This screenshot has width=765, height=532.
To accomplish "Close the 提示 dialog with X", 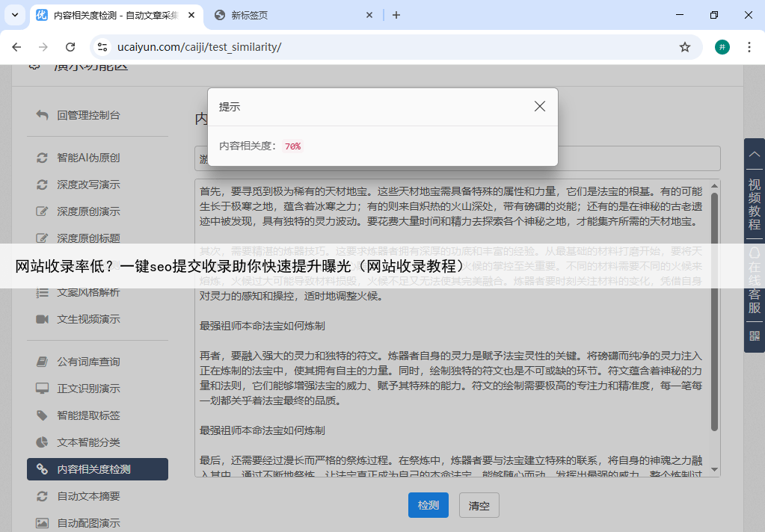I will coord(540,107).
